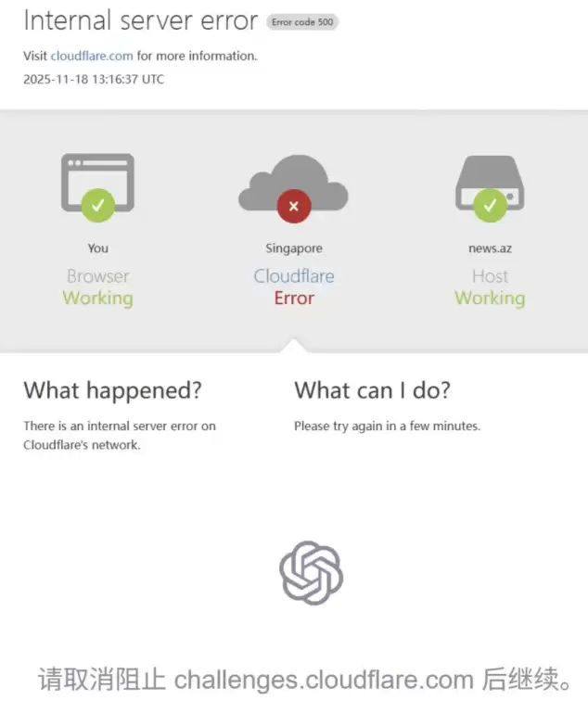Viewport: 588px width, 713px height.
Task: Click the server host drive icon
Action: (490, 184)
